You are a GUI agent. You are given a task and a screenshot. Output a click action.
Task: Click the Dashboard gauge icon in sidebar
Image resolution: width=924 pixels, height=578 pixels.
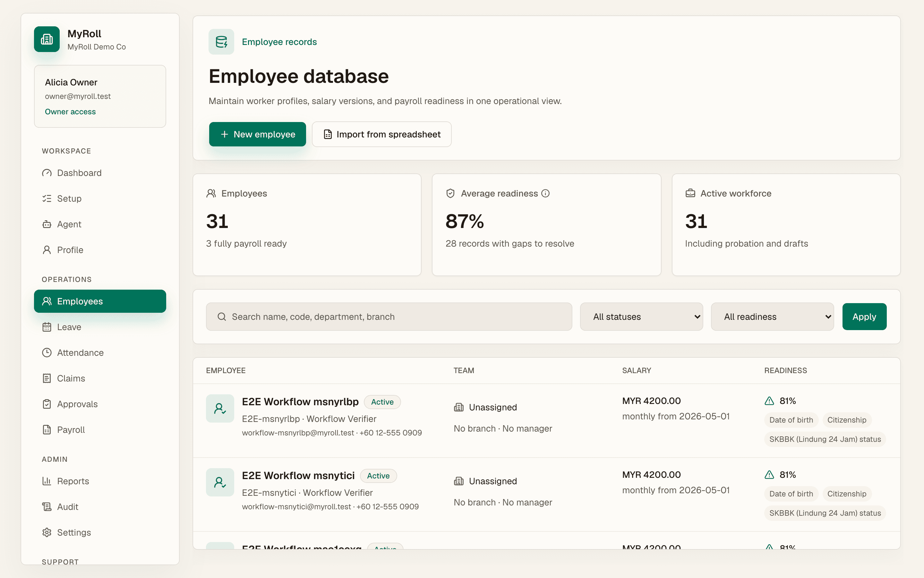[47, 173]
